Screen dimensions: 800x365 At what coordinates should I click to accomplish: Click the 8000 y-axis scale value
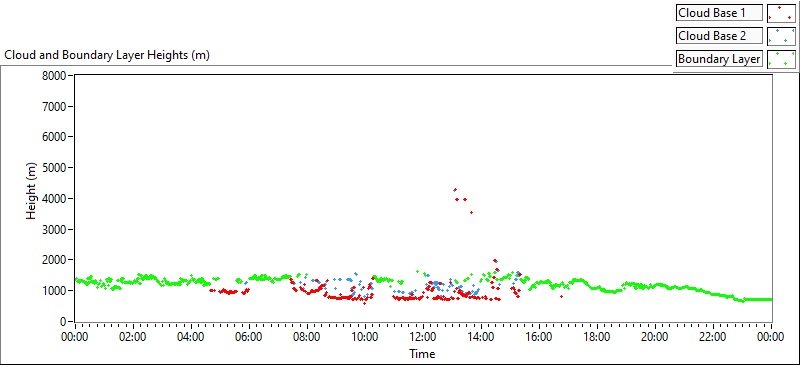54,76
